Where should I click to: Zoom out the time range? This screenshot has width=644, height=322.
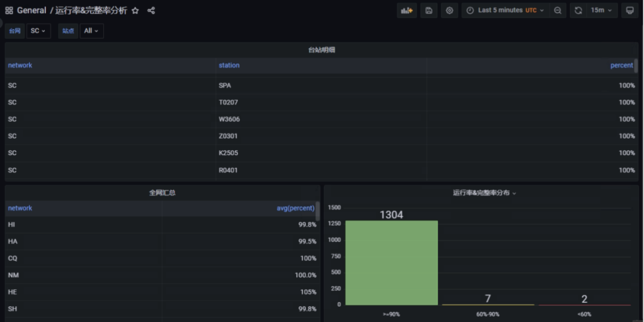(558, 11)
